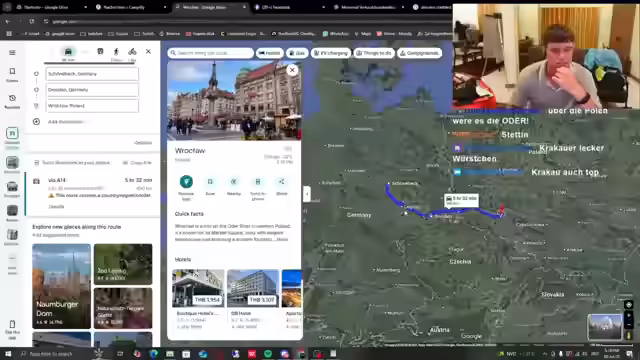The width and height of the screenshot is (640, 360).
Task: Edit the Wrocław, Poland destination field
Action: 92,106
